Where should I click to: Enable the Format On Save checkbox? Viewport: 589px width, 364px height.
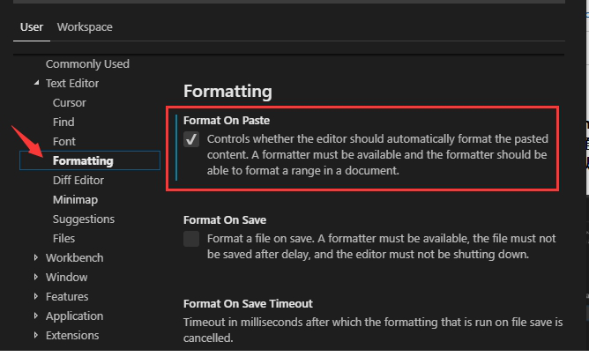(191, 240)
